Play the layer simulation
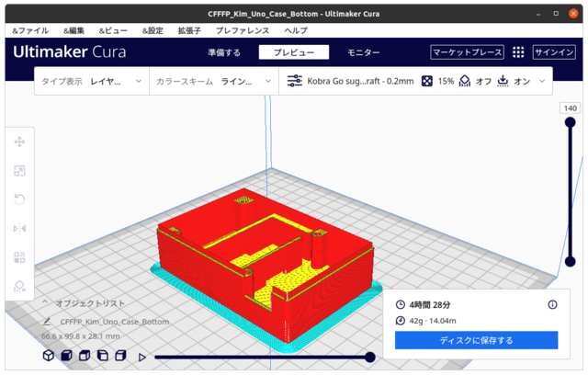 pos(142,358)
